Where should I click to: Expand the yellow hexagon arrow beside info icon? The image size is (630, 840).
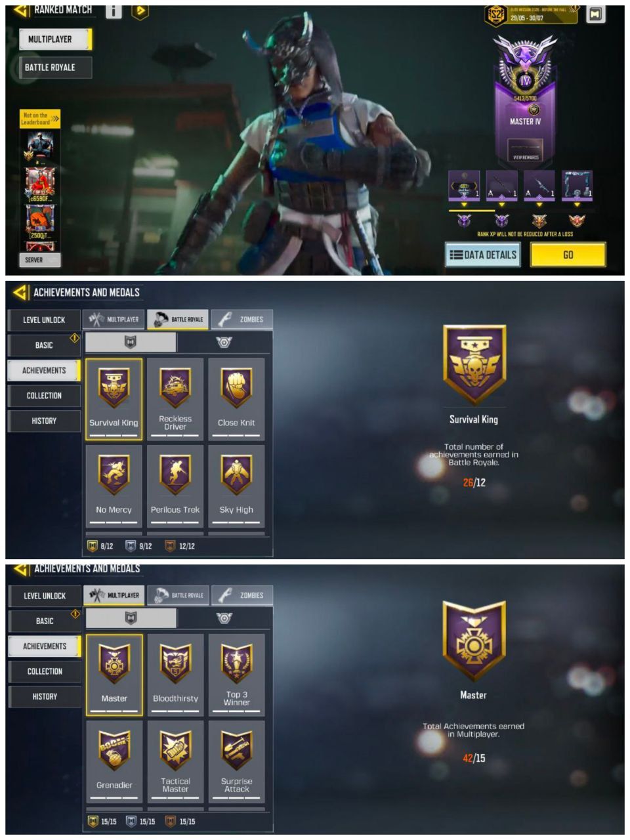pos(140,11)
